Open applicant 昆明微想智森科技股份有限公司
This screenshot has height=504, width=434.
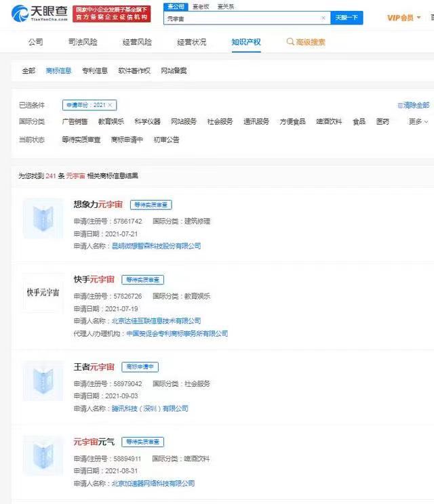[157, 246]
